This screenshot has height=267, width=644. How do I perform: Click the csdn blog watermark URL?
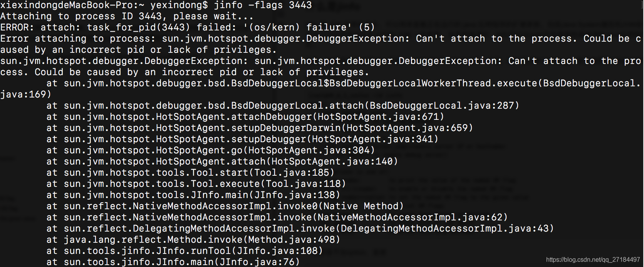[x=593, y=260]
